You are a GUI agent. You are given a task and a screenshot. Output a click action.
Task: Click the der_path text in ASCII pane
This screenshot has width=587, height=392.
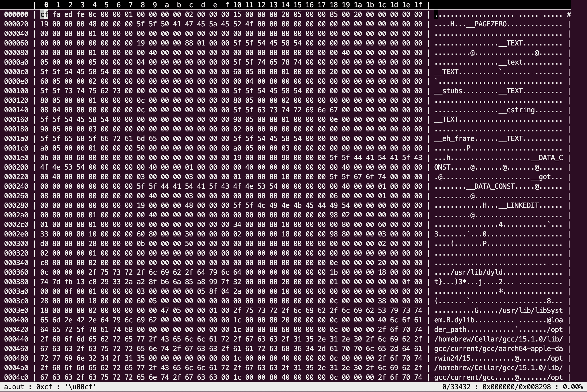(x=450, y=330)
